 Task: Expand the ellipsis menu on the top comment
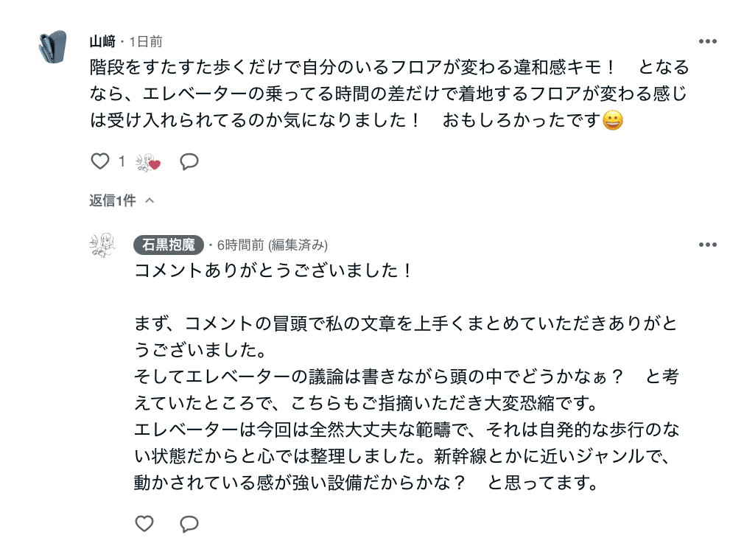coord(708,41)
